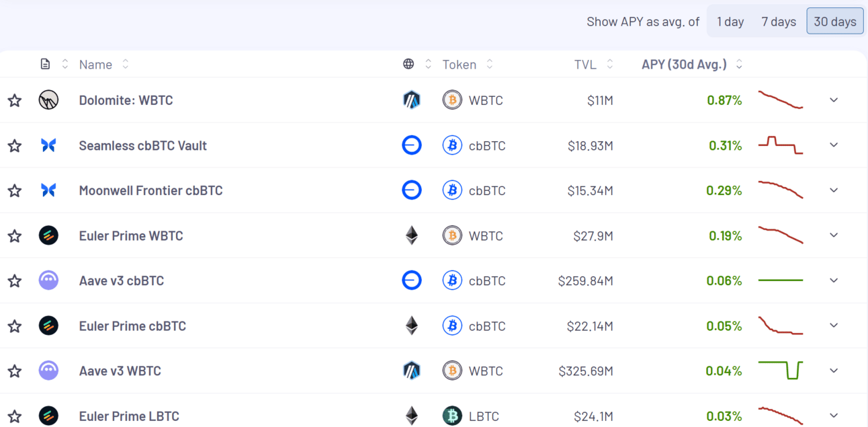Switch APY average to 1 day

click(730, 22)
